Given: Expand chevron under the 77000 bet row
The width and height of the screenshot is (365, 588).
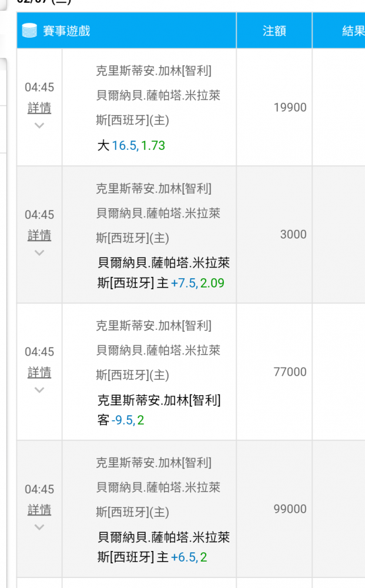Looking at the screenshot, I should 39,390.
